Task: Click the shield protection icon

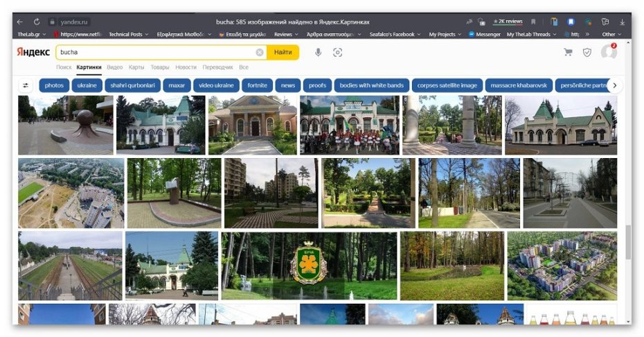Action: (x=587, y=52)
